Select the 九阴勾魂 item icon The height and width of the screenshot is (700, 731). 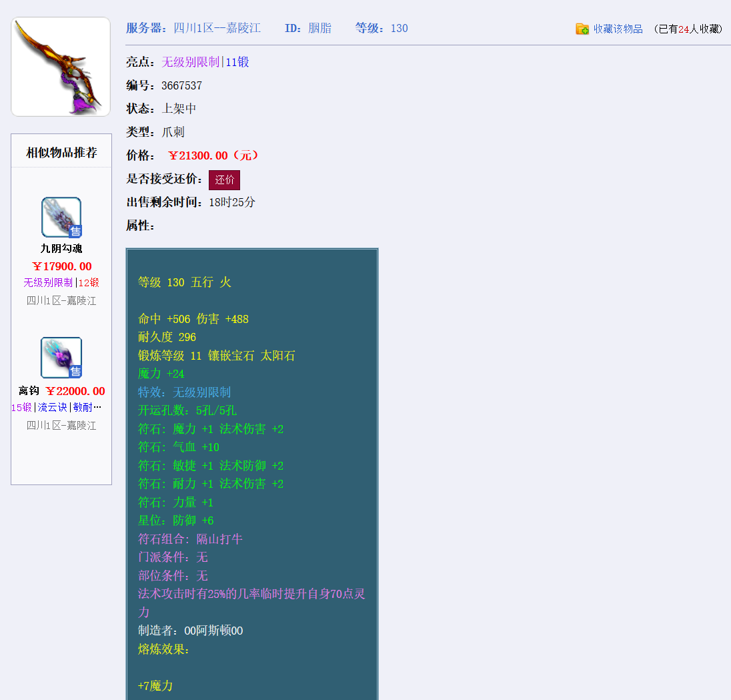[61, 217]
